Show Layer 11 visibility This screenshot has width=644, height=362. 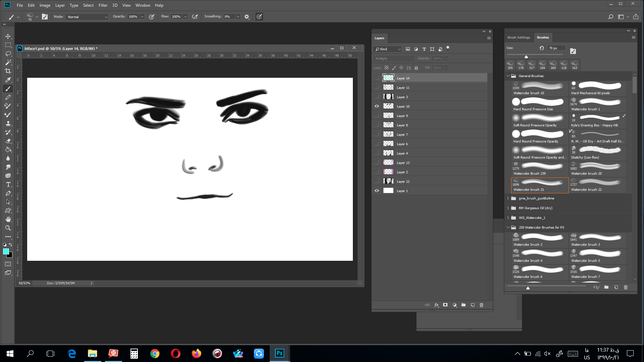point(377,87)
